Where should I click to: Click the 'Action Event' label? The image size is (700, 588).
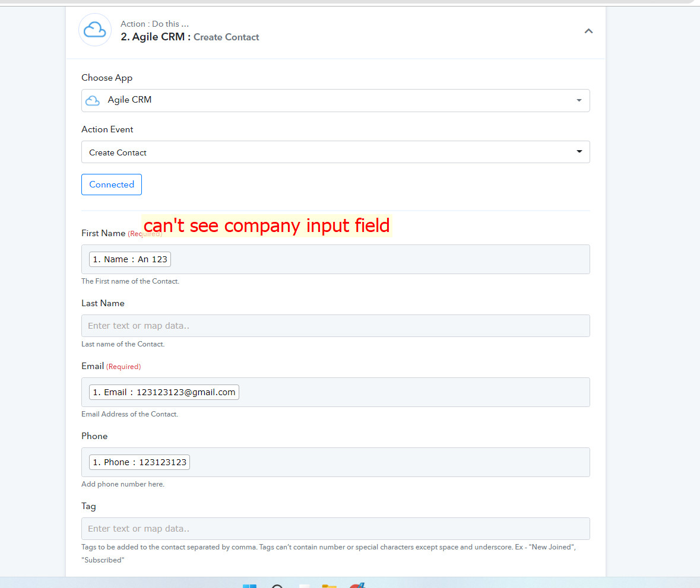click(107, 129)
